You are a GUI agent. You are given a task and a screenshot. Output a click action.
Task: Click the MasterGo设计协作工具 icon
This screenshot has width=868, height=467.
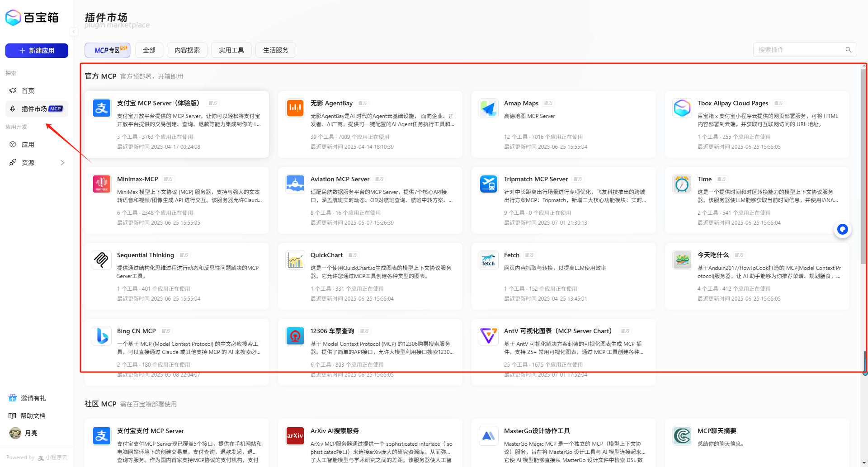pyautogui.click(x=489, y=436)
